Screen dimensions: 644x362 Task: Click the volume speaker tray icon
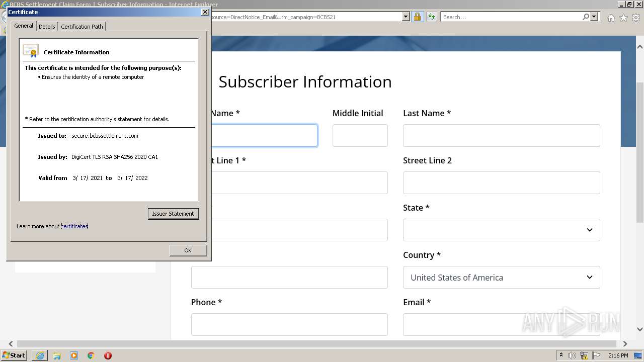572,355
